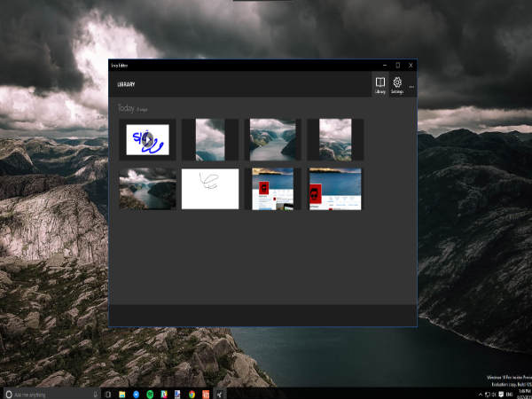
Task: Open the portrait cloudy sky thumbnail
Action: [210, 139]
